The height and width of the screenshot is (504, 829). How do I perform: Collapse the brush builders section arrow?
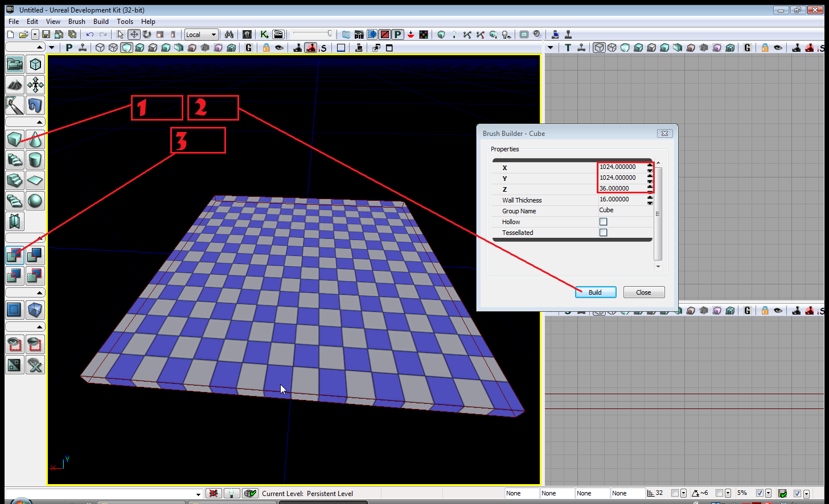point(39,122)
